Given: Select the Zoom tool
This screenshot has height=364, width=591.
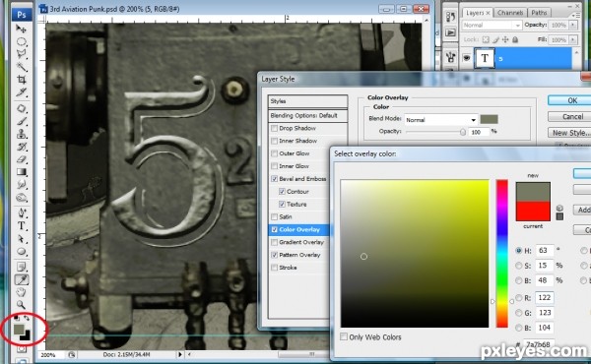Looking at the screenshot, I should click(21, 305).
